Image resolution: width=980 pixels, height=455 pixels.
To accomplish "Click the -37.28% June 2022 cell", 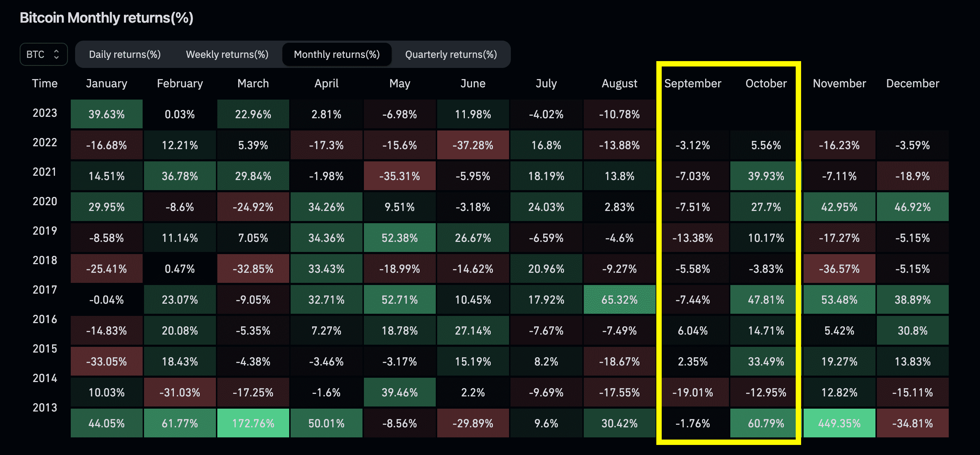I will (x=473, y=145).
